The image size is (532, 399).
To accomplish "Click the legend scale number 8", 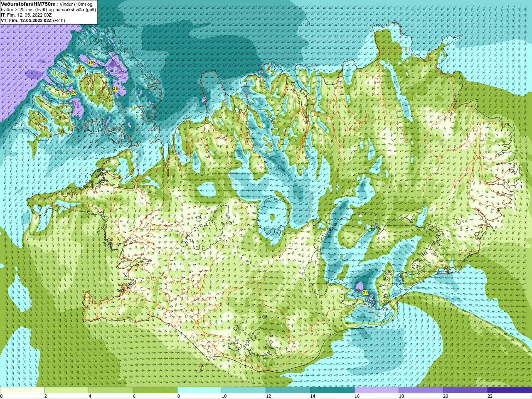I will coord(179,396).
